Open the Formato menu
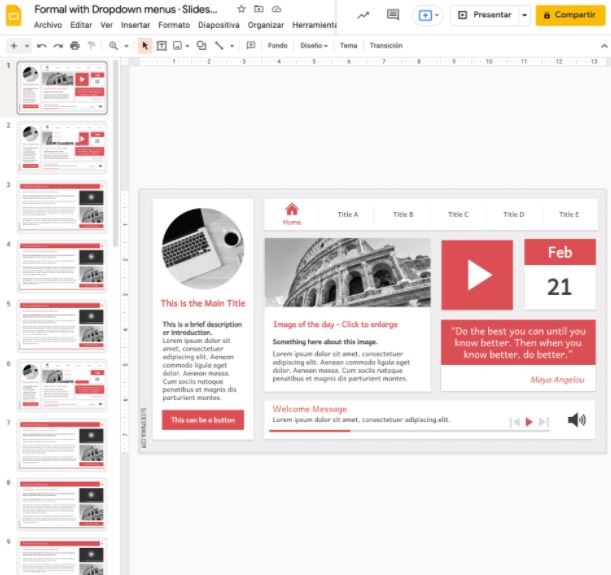611x575 pixels. coord(174,25)
